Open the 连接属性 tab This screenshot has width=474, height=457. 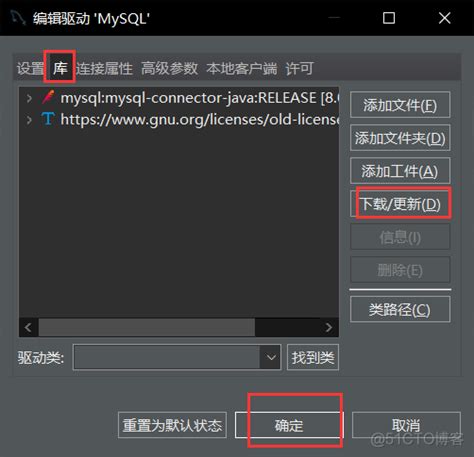tap(104, 68)
